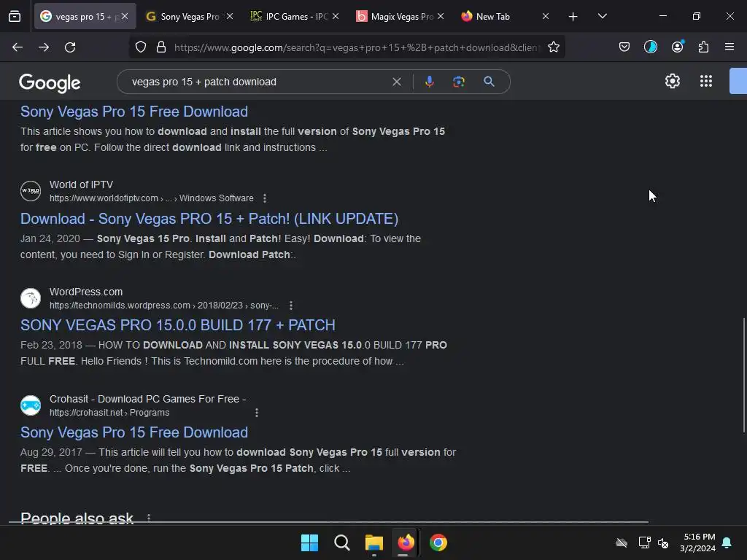Image resolution: width=747 pixels, height=560 pixels.
Task: Open top 'Sony Vegas Pro 15 Free Download' link
Action: click(x=134, y=112)
